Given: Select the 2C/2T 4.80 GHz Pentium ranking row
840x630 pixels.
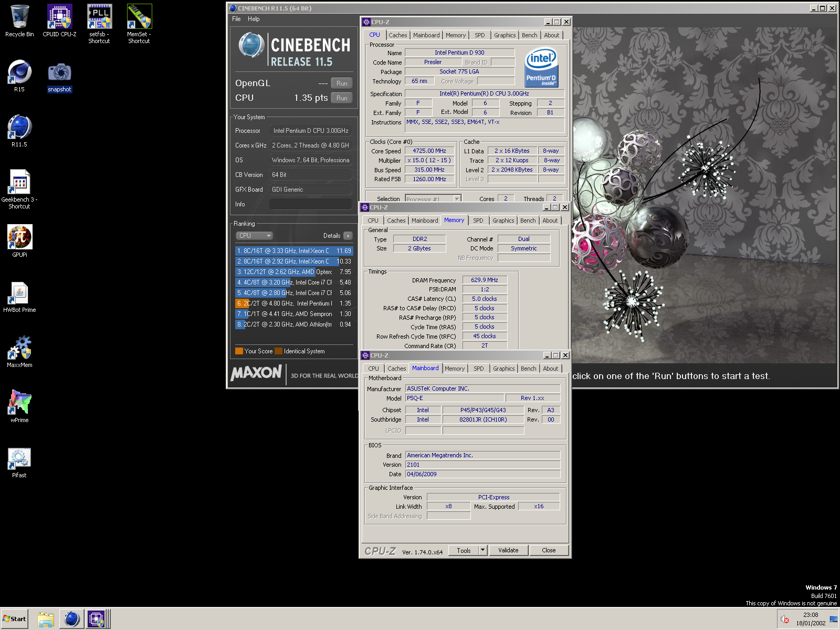Looking at the screenshot, I should [x=294, y=303].
